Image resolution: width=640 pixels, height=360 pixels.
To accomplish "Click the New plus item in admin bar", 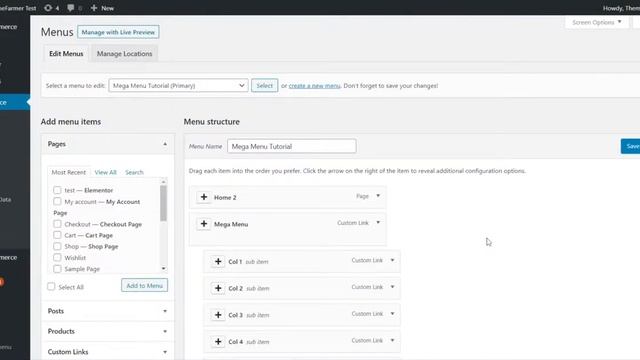I will point(102,8).
